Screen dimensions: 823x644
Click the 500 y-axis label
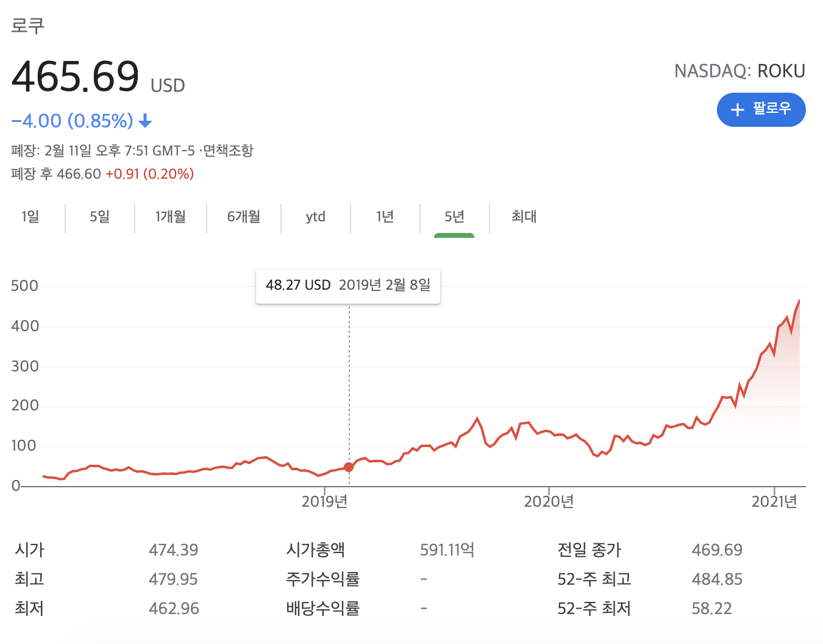pyautogui.click(x=25, y=286)
